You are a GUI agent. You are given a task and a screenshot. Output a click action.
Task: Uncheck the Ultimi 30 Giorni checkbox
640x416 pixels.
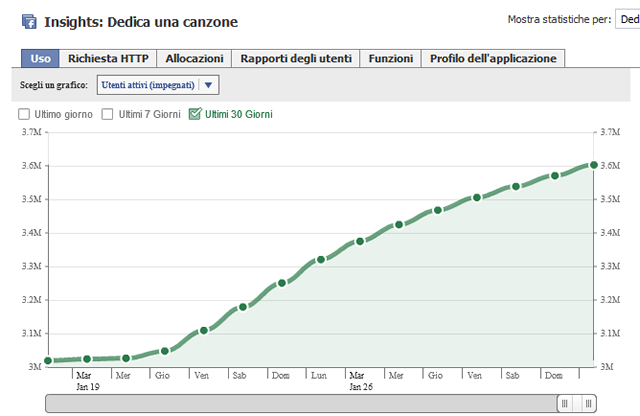tap(195, 113)
